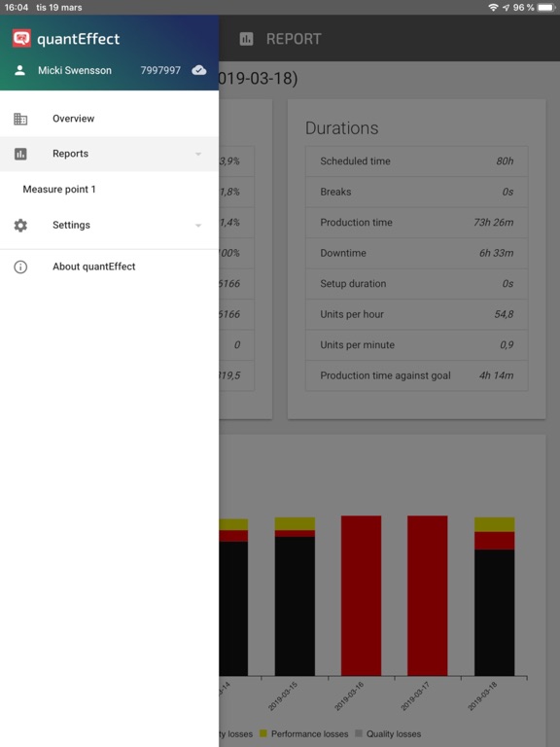This screenshot has width=560, height=747.
Task: Click the 80h scheduled time value
Action: pos(505,161)
